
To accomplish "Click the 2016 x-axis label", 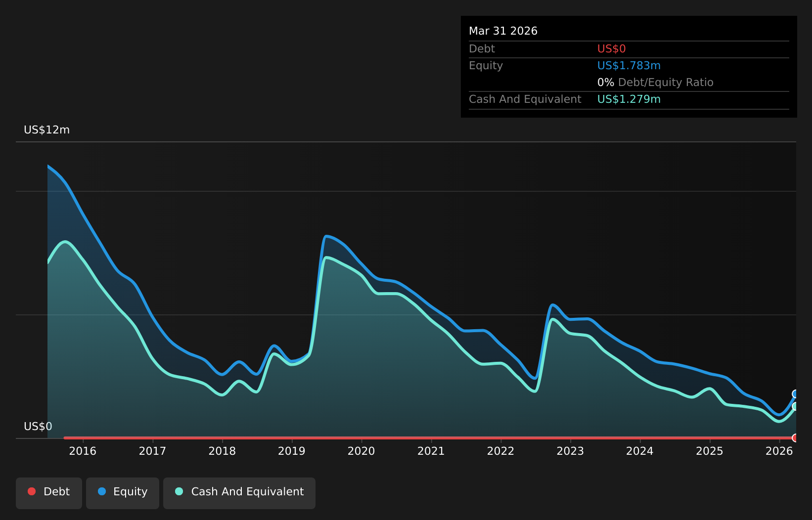I will tap(83, 451).
